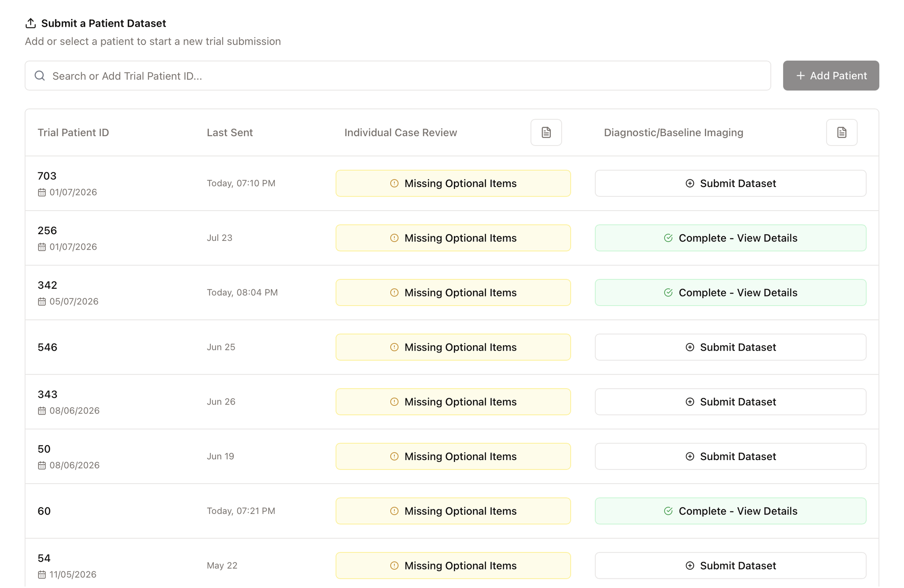Click the Diagnostic/Baseline Imaging column header
Viewport: 904px width, 588px height.
[673, 132]
